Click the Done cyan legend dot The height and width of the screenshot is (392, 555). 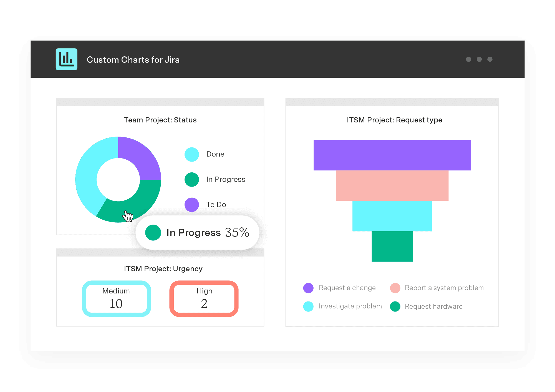[191, 154]
